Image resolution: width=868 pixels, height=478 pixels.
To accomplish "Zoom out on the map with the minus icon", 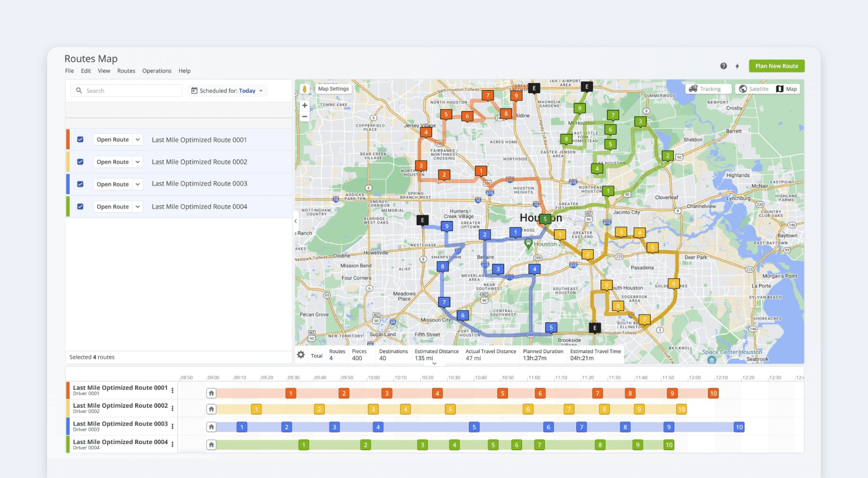I will [304, 116].
